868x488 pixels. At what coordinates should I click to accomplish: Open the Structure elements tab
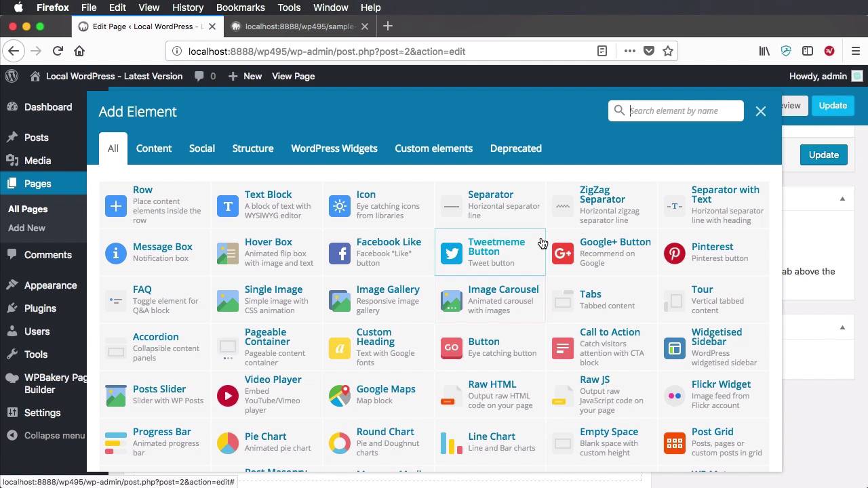(x=253, y=148)
